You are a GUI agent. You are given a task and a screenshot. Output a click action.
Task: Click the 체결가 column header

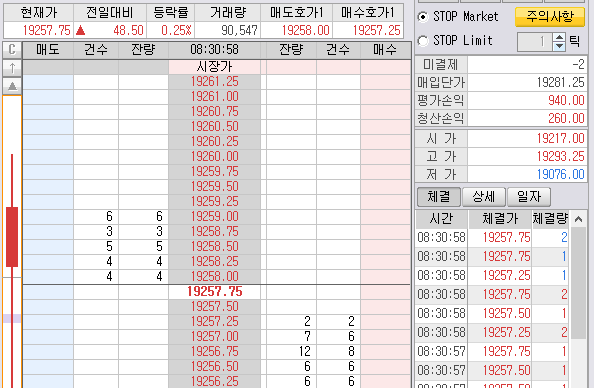tap(500, 219)
